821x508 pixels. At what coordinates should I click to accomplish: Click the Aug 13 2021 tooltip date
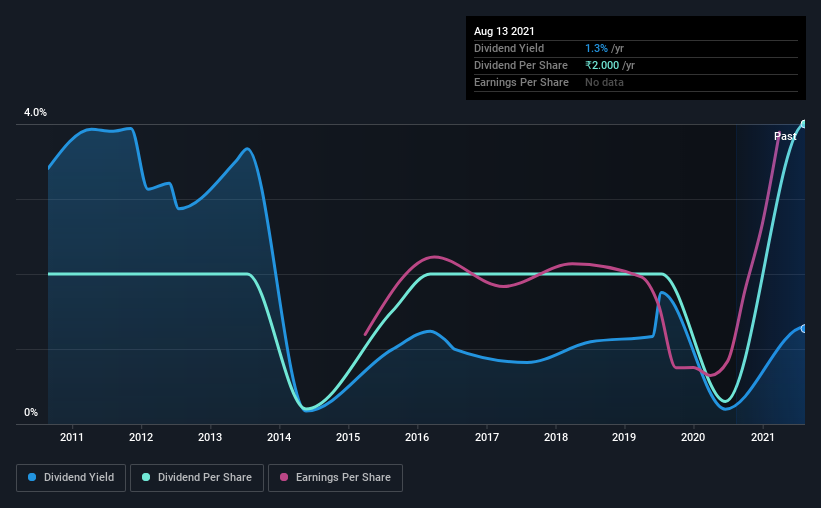tap(504, 31)
